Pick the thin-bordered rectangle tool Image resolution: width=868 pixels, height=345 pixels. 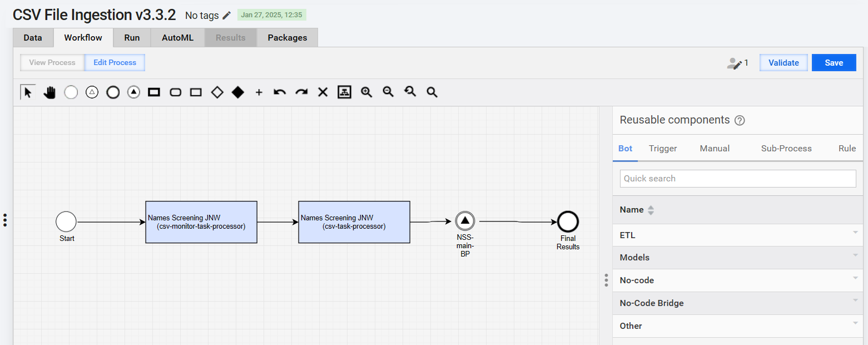[x=196, y=92]
